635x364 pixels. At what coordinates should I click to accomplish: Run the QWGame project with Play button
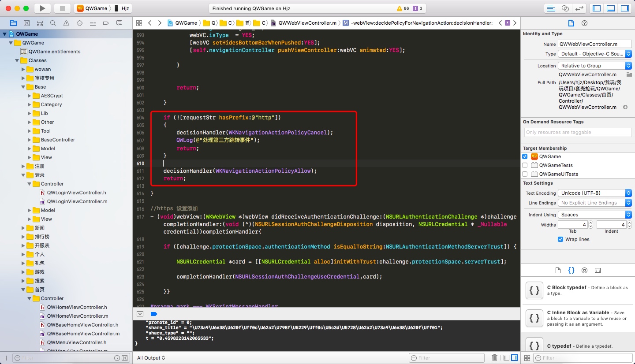[x=42, y=8]
